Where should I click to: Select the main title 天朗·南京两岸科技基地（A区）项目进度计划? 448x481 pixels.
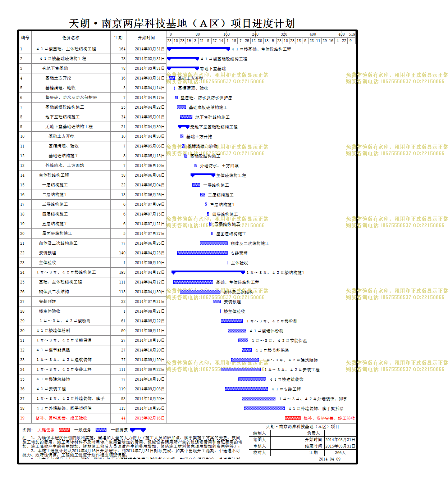point(182,23)
